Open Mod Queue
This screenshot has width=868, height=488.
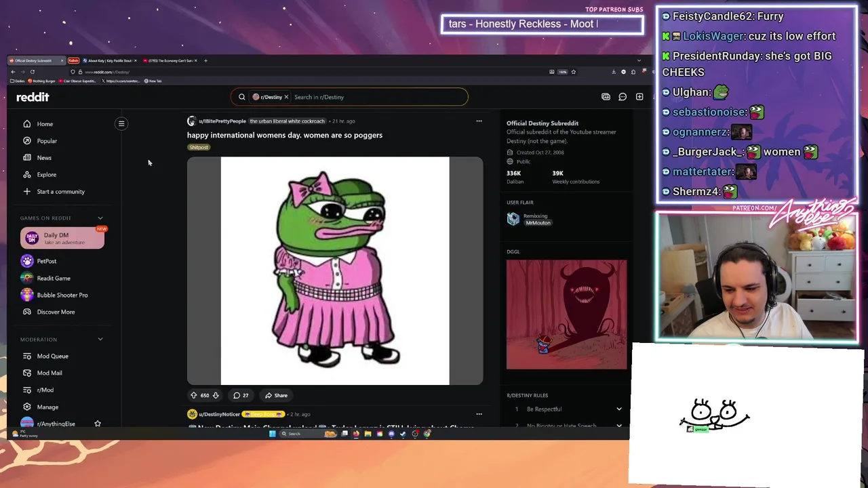(x=52, y=356)
